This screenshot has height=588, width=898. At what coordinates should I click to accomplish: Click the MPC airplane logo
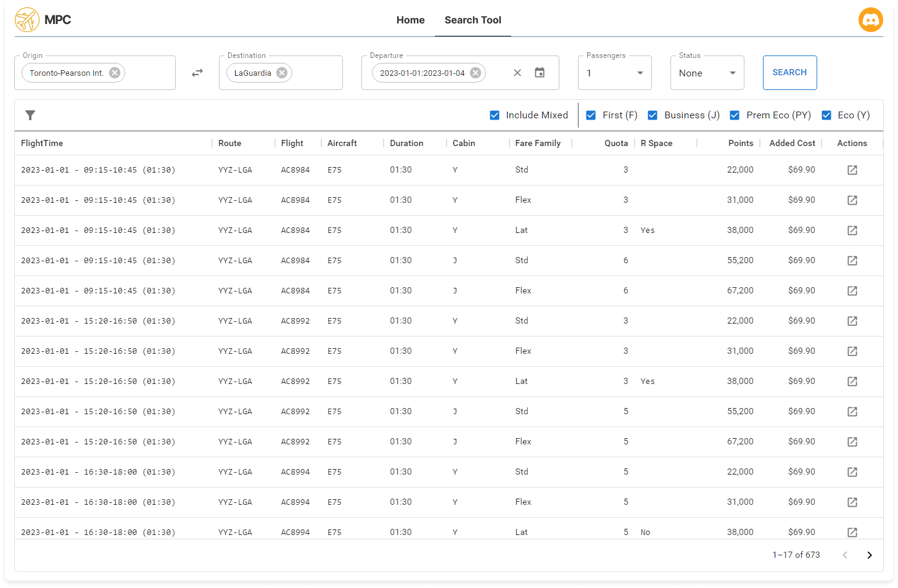[x=27, y=20]
